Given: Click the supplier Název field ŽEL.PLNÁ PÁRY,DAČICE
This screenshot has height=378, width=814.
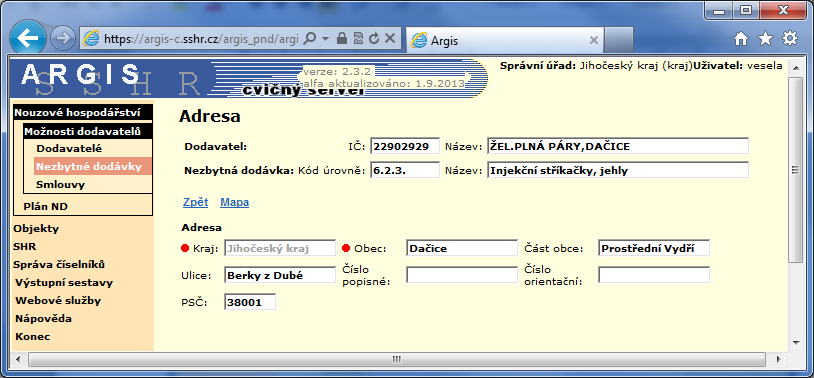Looking at the screenshot, I should pos(618,146).
